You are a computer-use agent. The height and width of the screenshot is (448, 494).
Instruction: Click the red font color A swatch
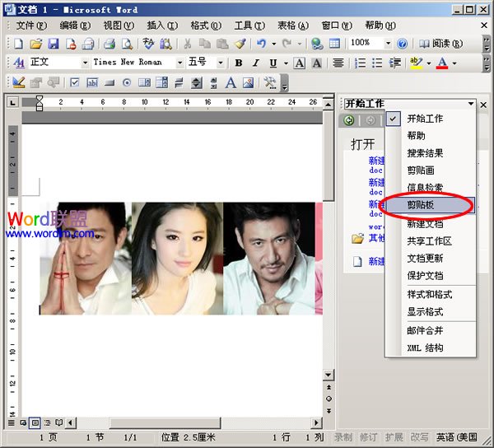click(x=442, y=63)
